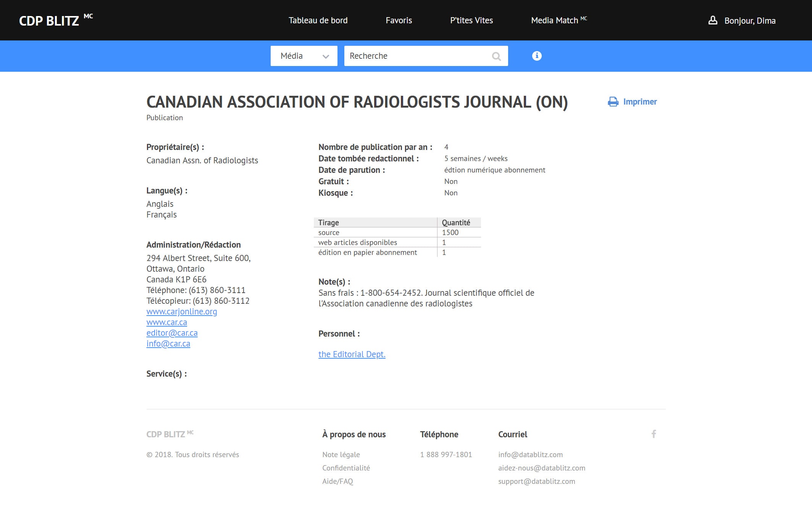Click the Sans frais note text
Screen dimensions: 812x514
[426, 298]
